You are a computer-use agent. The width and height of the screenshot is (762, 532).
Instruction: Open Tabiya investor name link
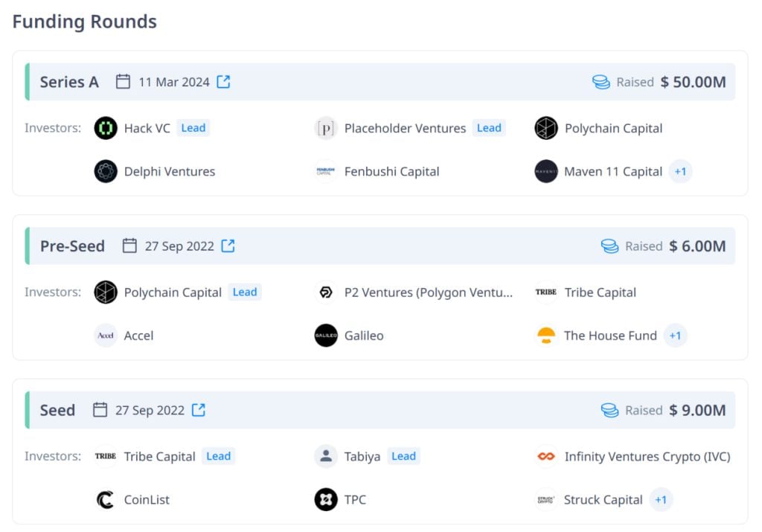[x=362, y=457]
